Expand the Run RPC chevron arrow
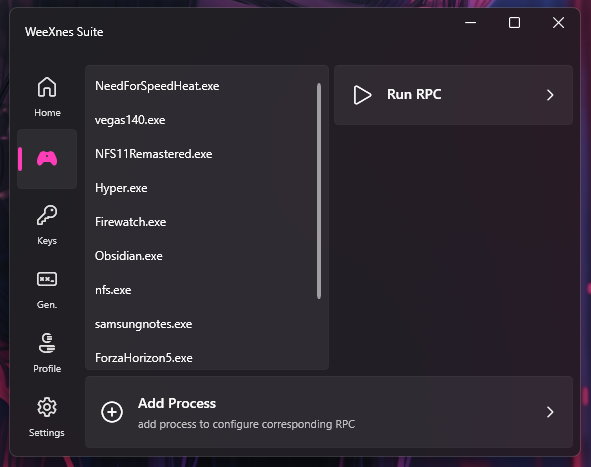The width and height of the screenshot is (591, 467). tap(550, 95)
